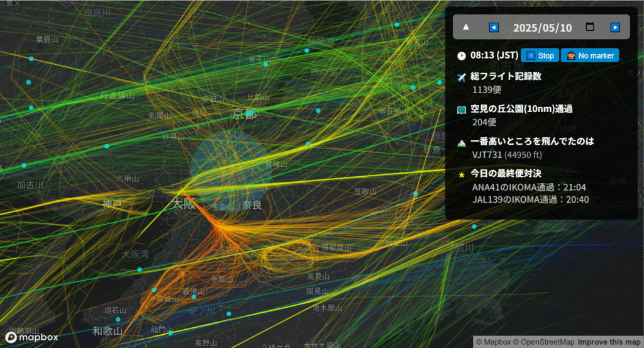Click the 比叡山 mountain label
Viewport: 644px width, 348px height.
pyautogui.click(x=258, y=98)
